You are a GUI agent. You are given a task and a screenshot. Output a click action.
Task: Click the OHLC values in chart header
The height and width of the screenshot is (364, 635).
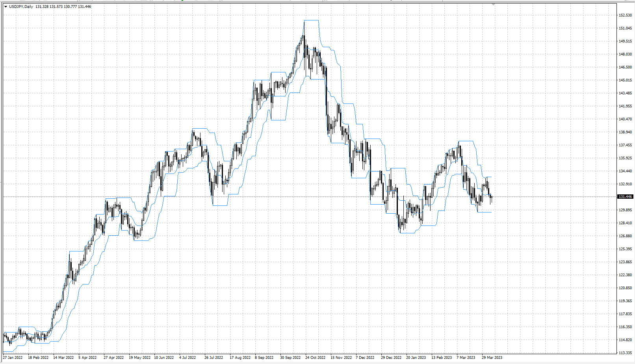(x=63, y=7)
